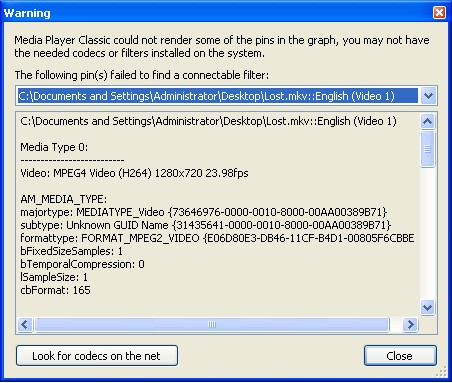The image size is (452, 383).
Task: Click the 'bTemporalCompression: 0' line
Action: point(82,264)
